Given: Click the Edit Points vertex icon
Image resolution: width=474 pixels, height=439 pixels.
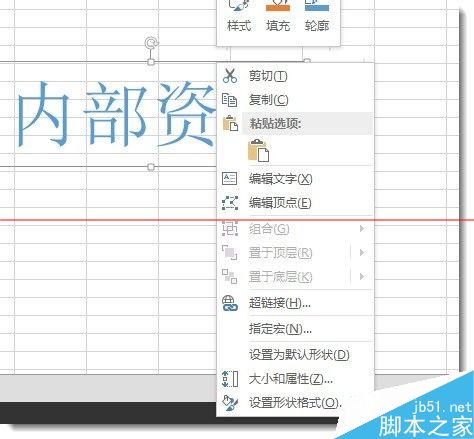Looking at the screenshot, I should (230, 203).
